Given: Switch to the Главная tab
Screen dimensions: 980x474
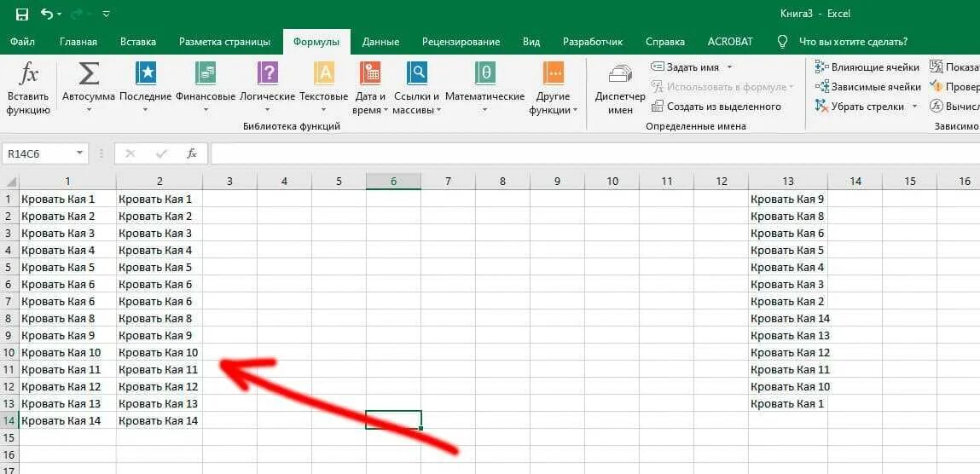Looking at the screenshot, I should click(x=78, y=42).
